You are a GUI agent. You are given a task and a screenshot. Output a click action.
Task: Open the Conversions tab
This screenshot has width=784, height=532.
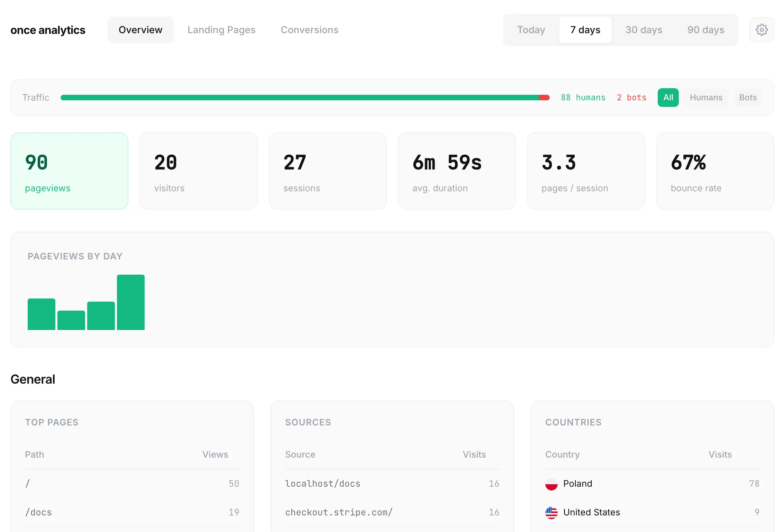pyautogui.click(x=310, y=30)
